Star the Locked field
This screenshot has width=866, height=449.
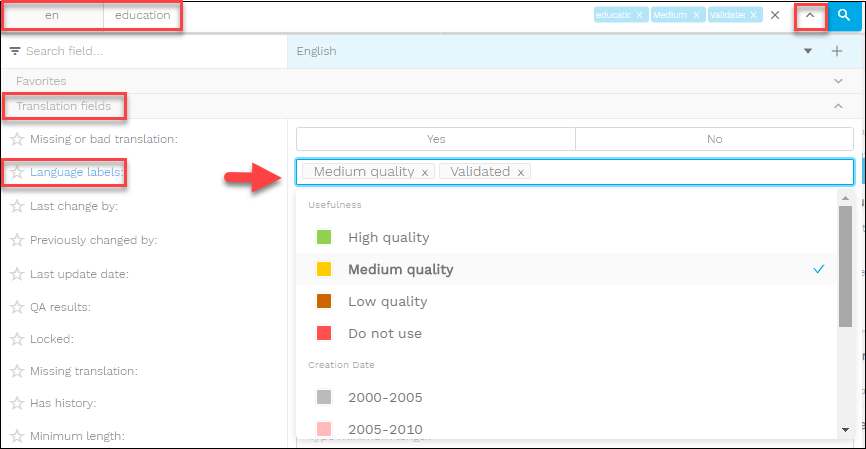[17, 340]
